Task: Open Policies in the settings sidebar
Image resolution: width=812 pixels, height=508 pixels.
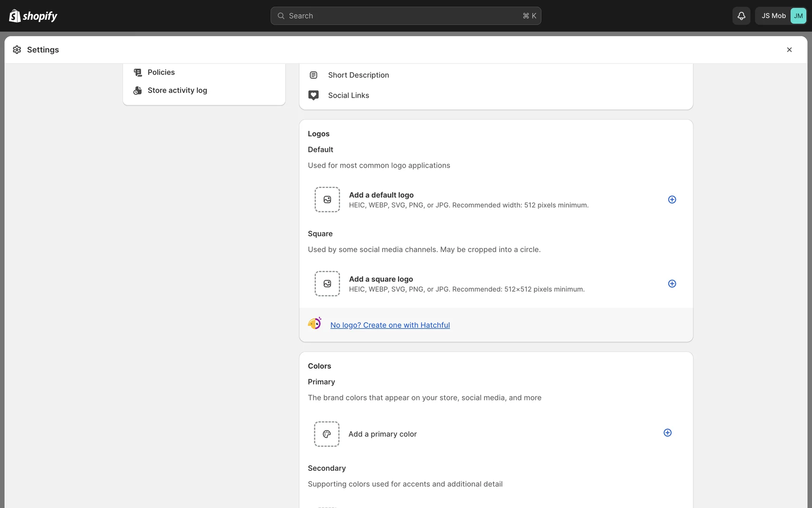Action: click(x=161, y=72)
